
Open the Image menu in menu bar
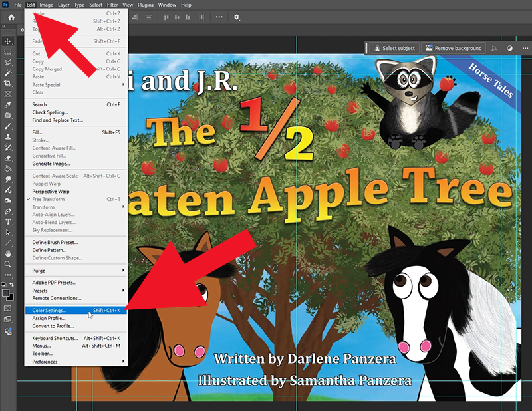(x=46, y=5)
